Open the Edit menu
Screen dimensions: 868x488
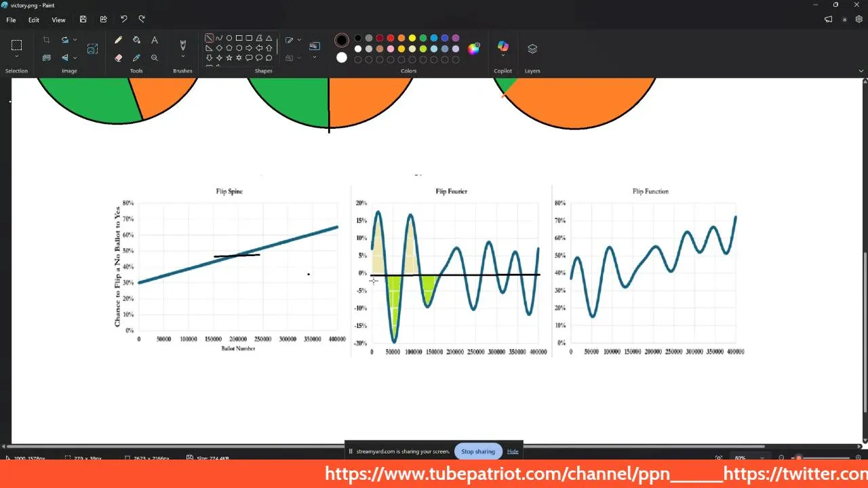(33, 20)
